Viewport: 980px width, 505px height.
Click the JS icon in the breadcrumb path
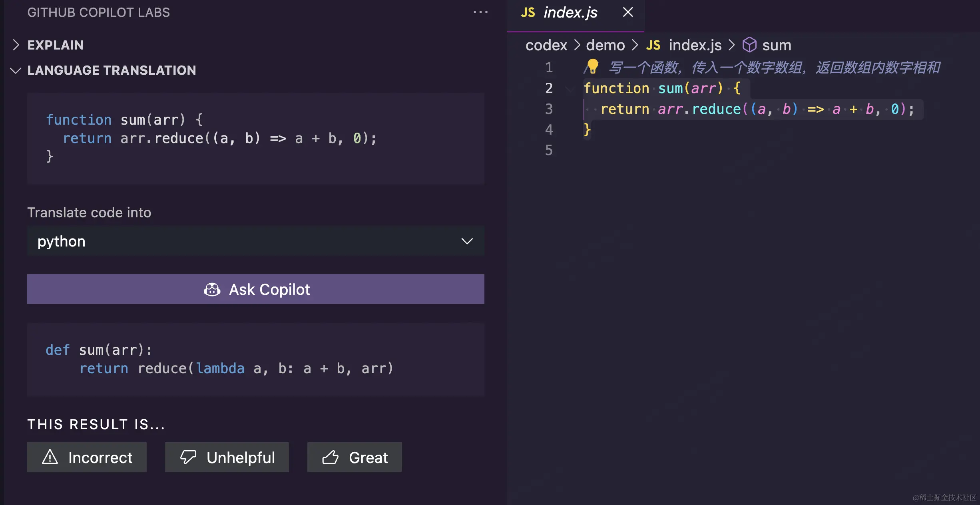(x=653, y=45)
